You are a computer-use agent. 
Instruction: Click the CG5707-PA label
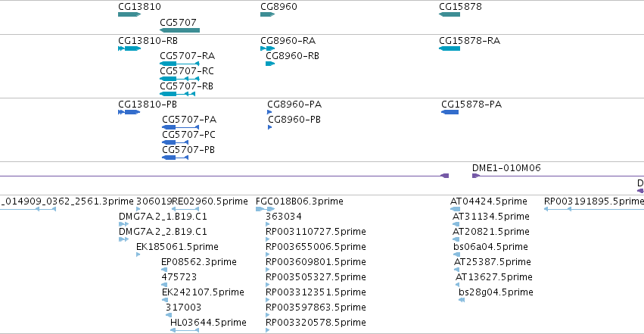pos(189,120)
